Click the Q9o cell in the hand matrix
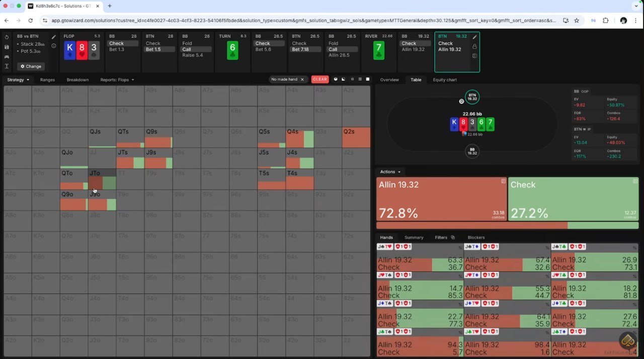 click(x=74, y=200)
